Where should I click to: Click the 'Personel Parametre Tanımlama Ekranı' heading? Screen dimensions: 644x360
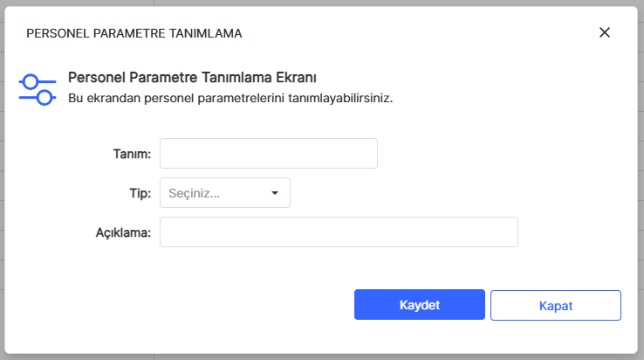point(192,78)
